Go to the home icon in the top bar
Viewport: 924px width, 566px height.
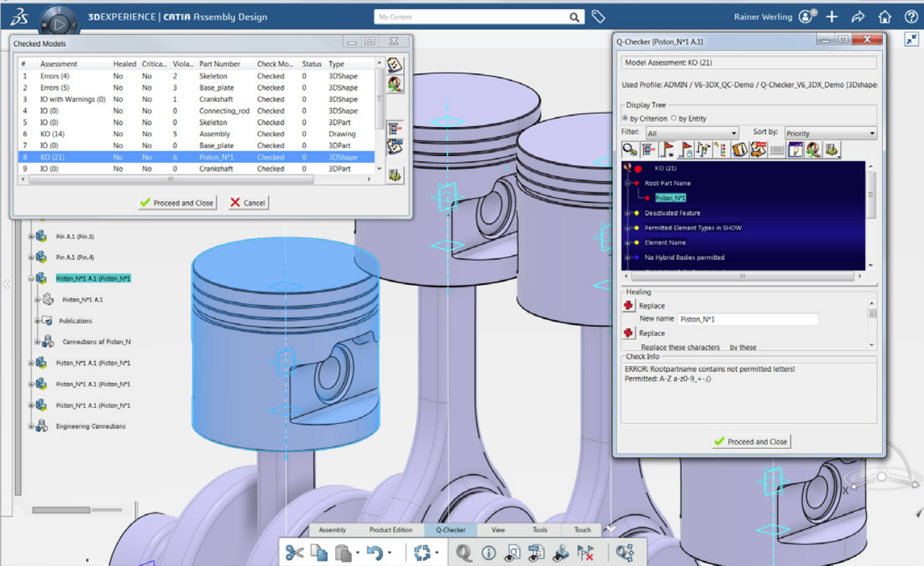pos(884,16)
